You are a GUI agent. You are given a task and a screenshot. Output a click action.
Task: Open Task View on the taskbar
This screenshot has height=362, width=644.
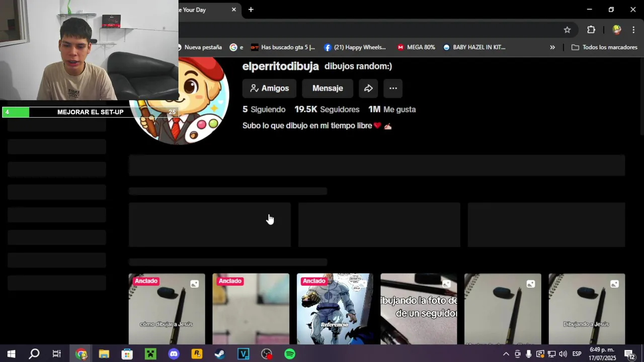57,354
